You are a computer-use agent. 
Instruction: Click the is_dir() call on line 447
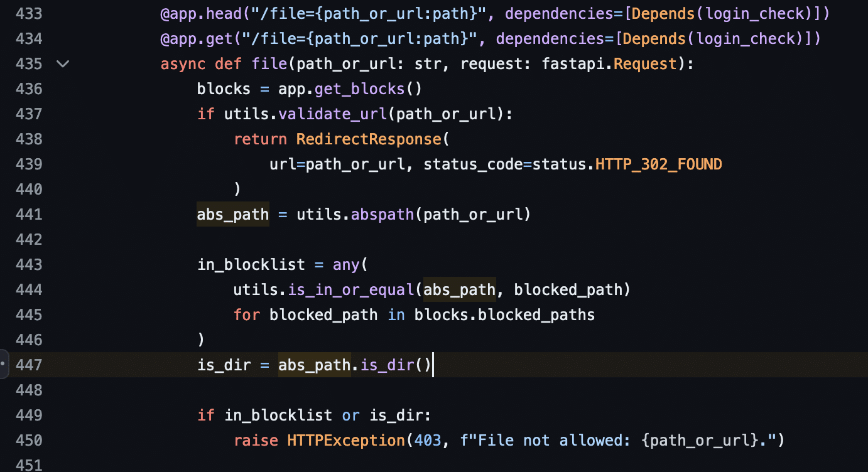tap(396, 365)
